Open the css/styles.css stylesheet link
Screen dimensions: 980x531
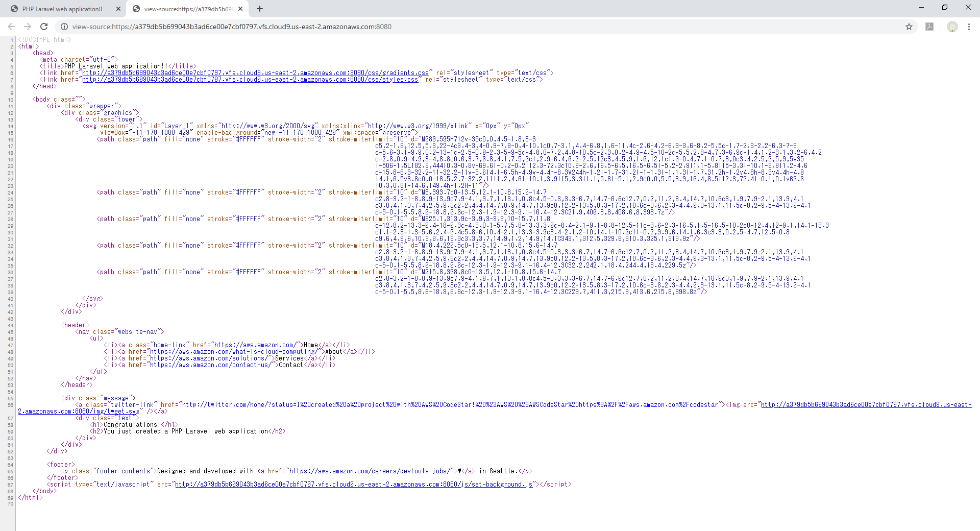click(250, 80)
